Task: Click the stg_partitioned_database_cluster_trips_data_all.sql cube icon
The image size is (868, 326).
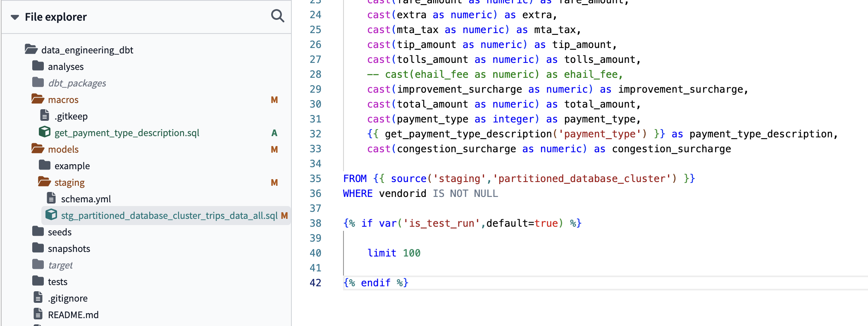Action: [51, 215]
